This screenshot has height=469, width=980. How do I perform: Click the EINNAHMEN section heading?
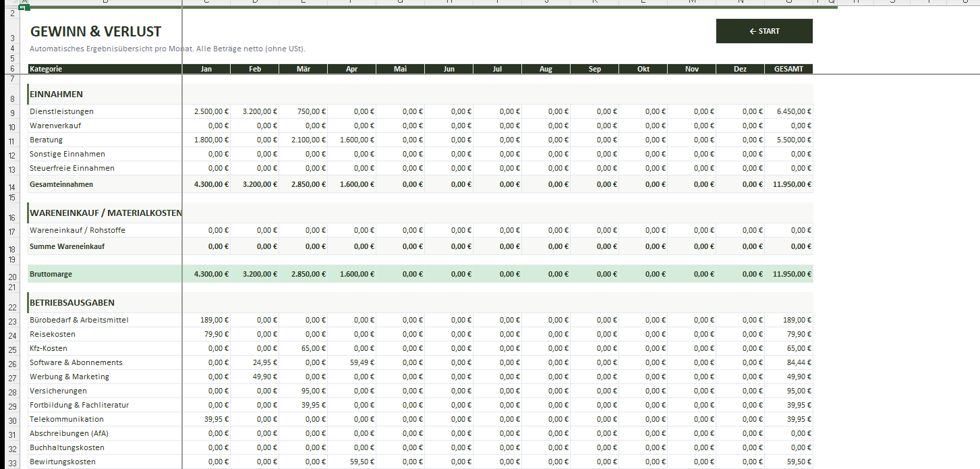pyautogui.click(x=57, y=94)
